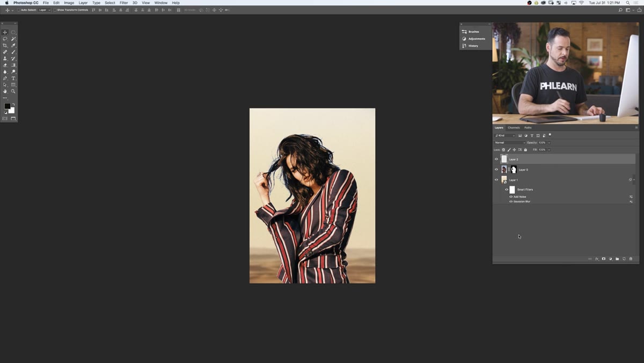Open Layers panel options menu
Image resolution: width=644 pixels, height=363 pixels.
pos(636,128)
